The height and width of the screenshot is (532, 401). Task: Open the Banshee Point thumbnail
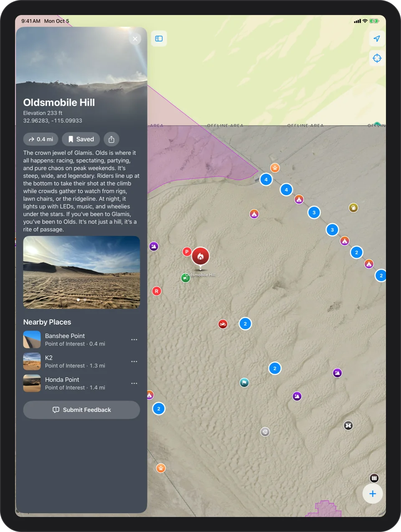click(32, 340)
